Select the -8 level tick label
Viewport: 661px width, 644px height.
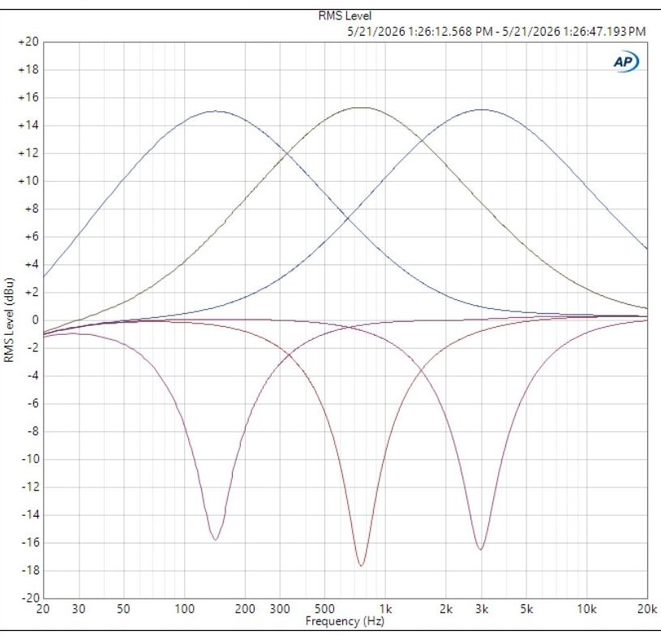[33, 431]
